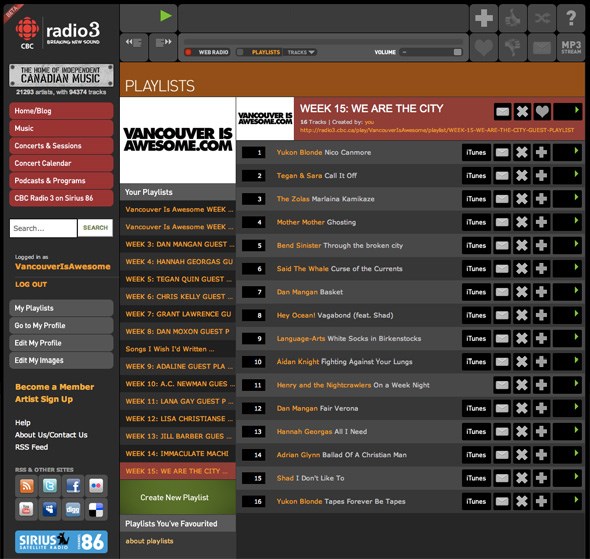The image size is (590, 559).
Task: Click the SEARCH button
Action: coord(95,228)
